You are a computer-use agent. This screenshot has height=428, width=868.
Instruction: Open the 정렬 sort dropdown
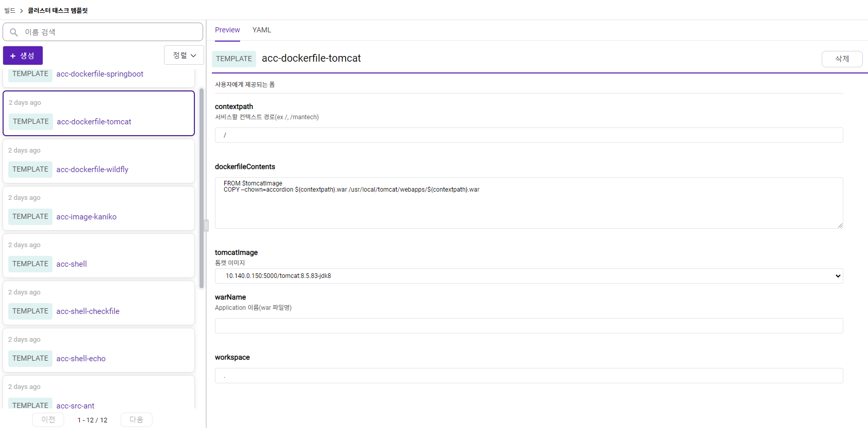click(184, 55)
